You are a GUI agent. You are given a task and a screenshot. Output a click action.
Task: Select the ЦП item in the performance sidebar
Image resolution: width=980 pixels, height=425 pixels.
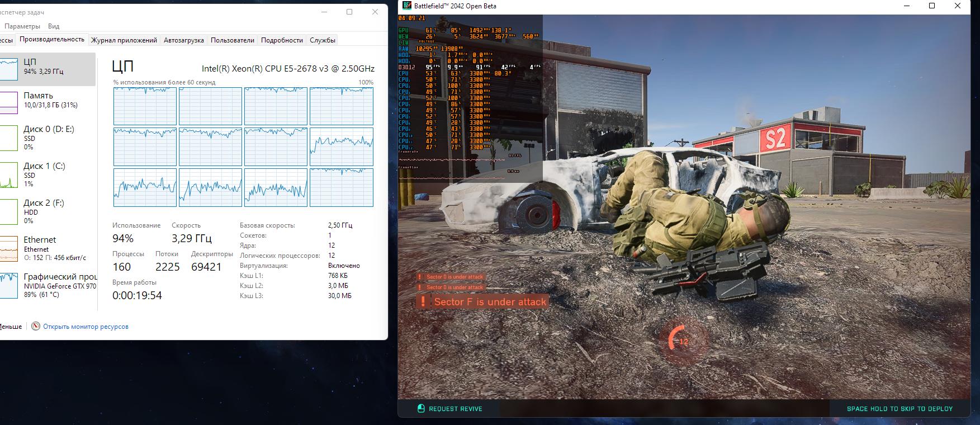[48, 69]
